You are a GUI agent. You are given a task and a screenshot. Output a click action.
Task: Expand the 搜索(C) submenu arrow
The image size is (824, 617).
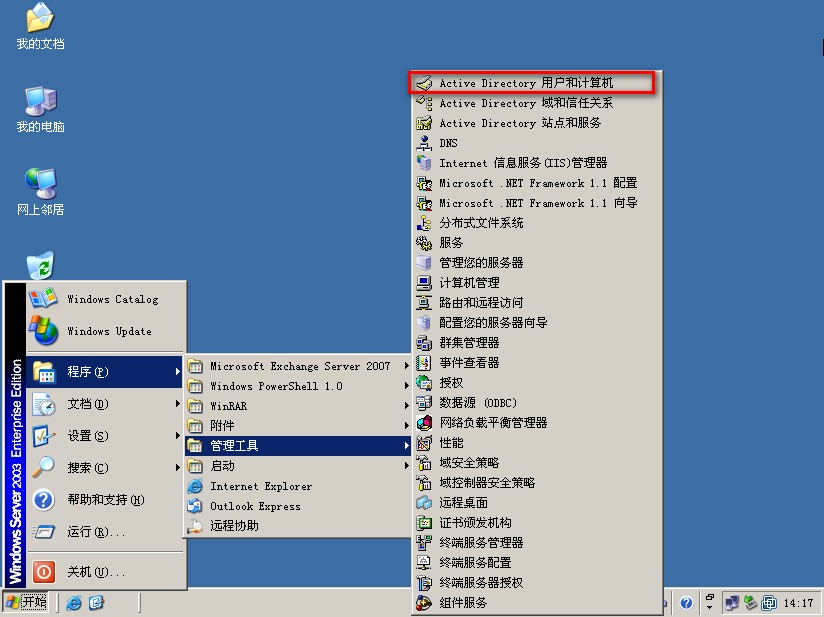(178, 468)
